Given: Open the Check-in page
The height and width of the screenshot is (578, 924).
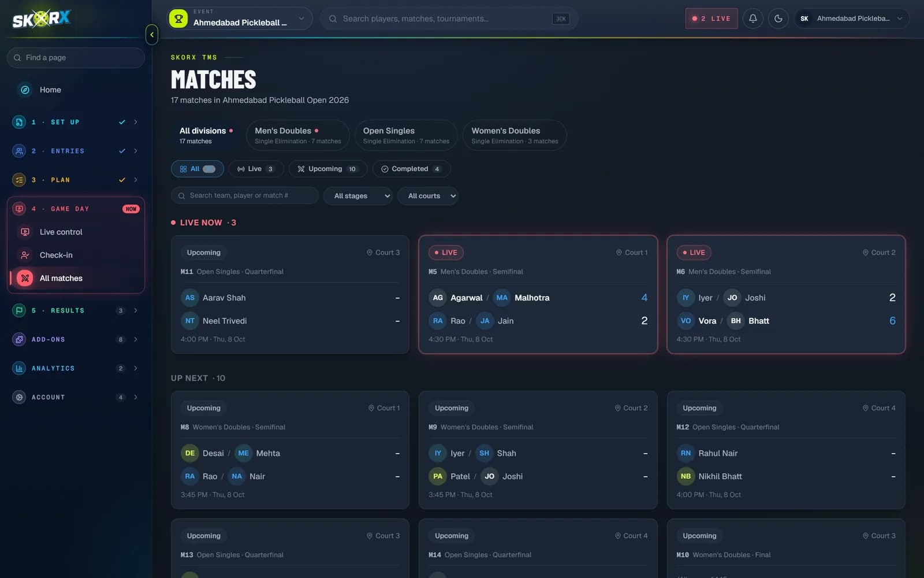Looking at the screenshot, I should tap(77, 255).
